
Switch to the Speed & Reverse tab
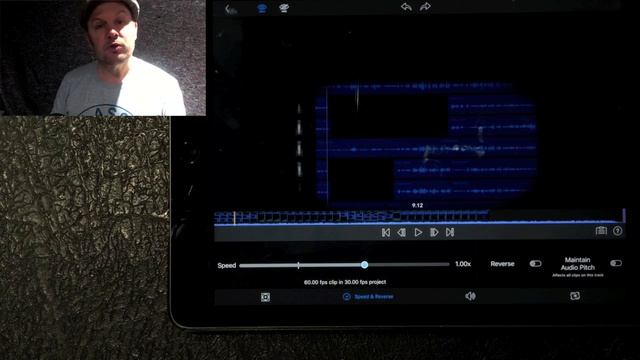(x=368, y=297)
